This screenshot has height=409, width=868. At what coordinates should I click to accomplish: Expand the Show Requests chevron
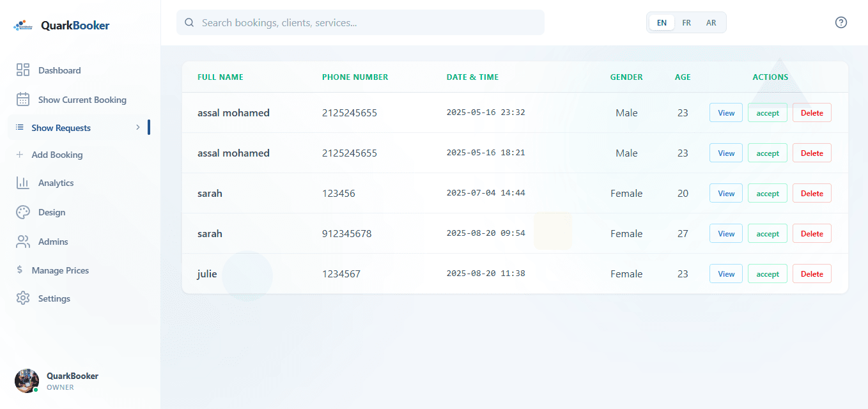(x=138, y=127)
